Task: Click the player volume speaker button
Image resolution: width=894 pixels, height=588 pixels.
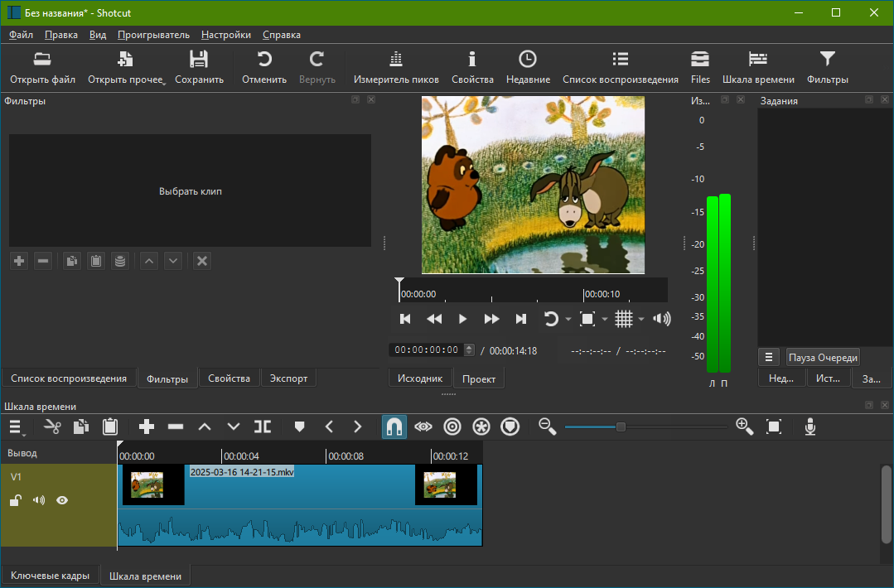Action: tap(661, 319)
